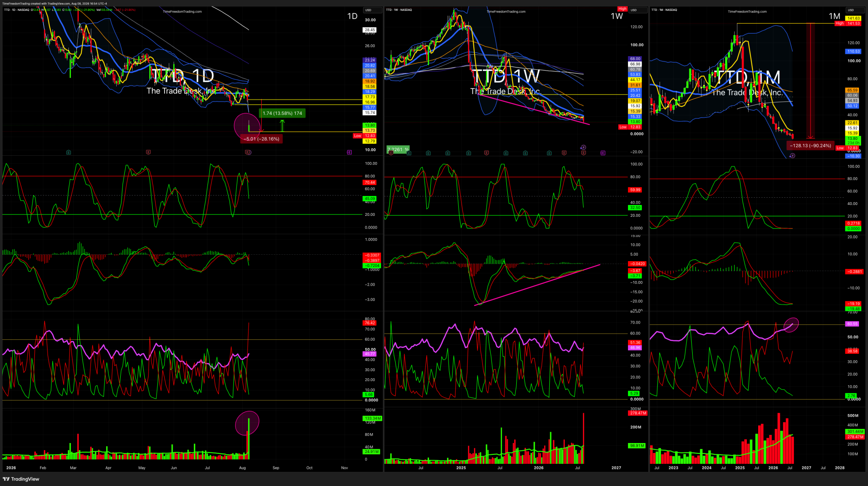This screenshot has height=486, width=868.
Task: Click the lightning event icon on monthly chart
Action: [x=792, y=156]
